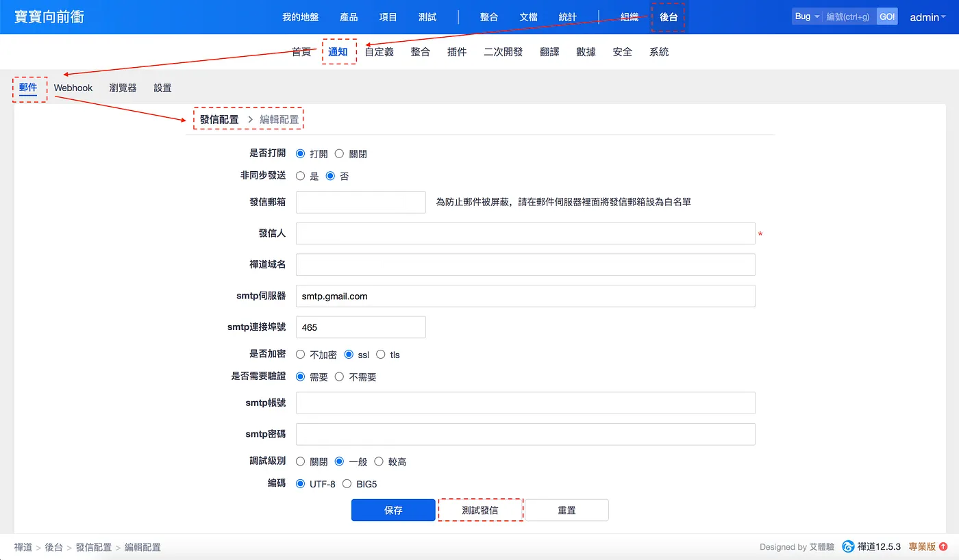Choose UTF-8 encoding
This screenshot has height=560, width=959.
click(x=300, y=483)
